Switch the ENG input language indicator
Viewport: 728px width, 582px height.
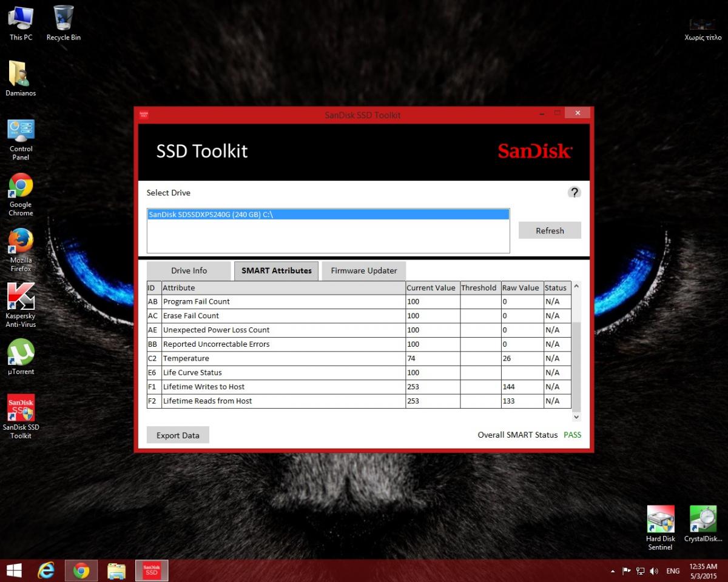673,571
